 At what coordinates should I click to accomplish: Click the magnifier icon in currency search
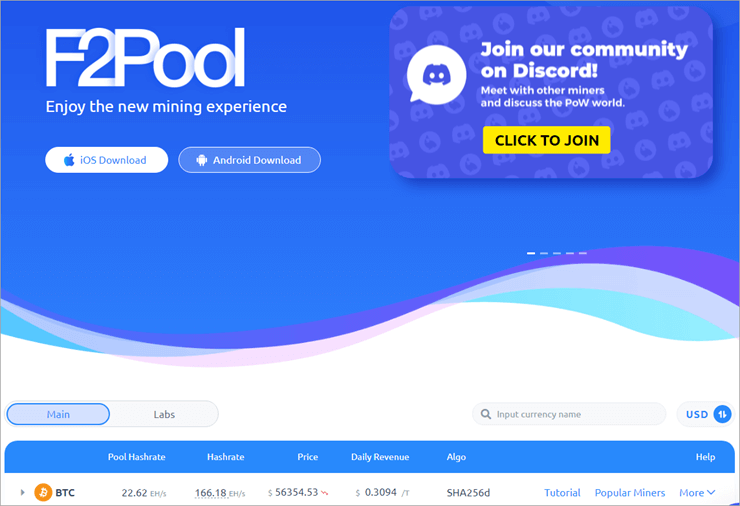pyautogui.click(x=486, y=414)
